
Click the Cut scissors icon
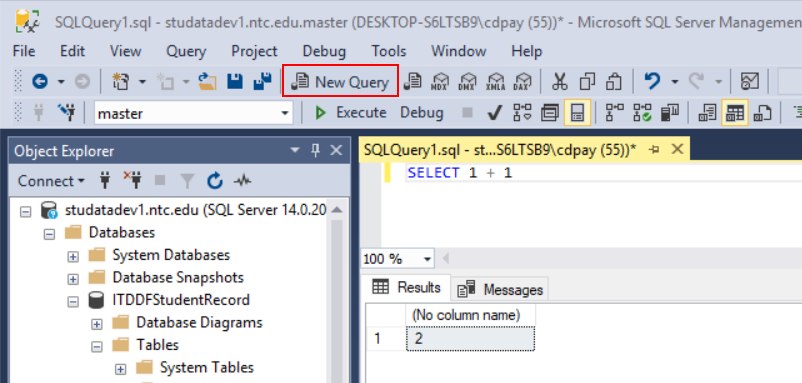(560, 82)
